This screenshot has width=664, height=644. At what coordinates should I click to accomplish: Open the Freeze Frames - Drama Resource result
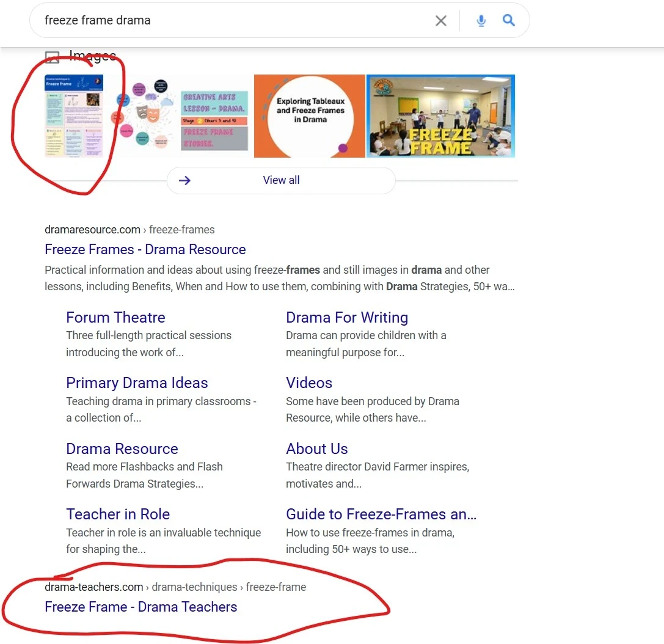tap(145, 249)
